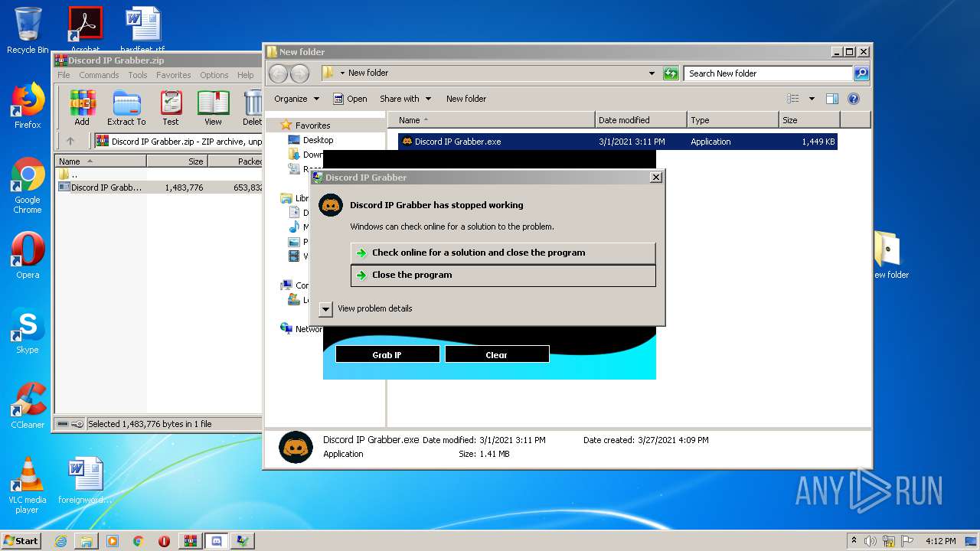
Task: Select the Opera desktop shortcut
Action: (x=28, y=256)
